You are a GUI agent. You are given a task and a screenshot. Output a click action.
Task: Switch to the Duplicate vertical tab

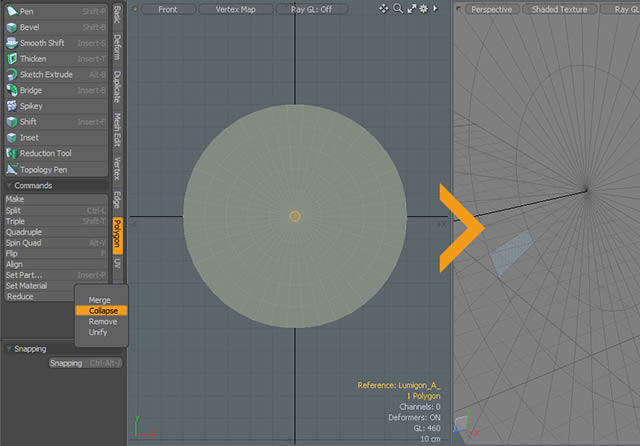click(x=117, y=87)
